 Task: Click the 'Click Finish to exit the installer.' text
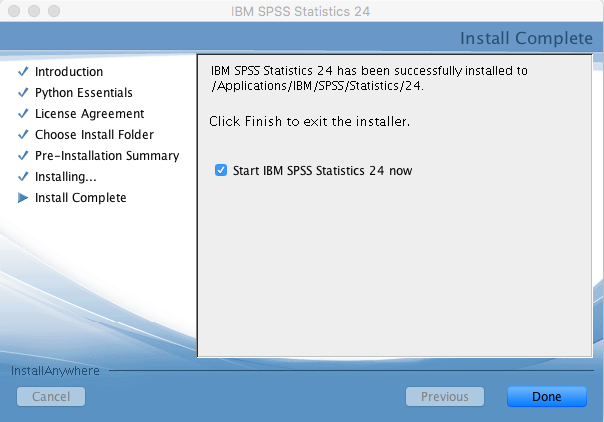point(309,121)
